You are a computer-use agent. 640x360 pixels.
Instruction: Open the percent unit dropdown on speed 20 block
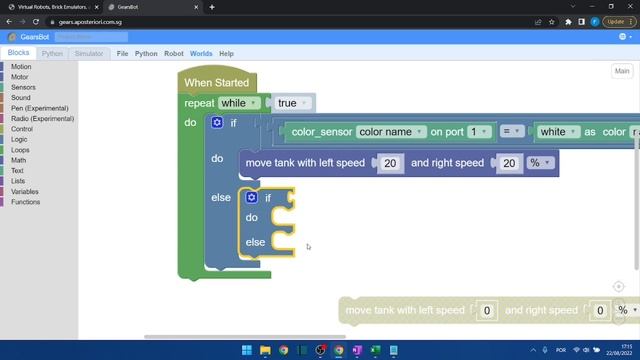[x=540, y=163]
